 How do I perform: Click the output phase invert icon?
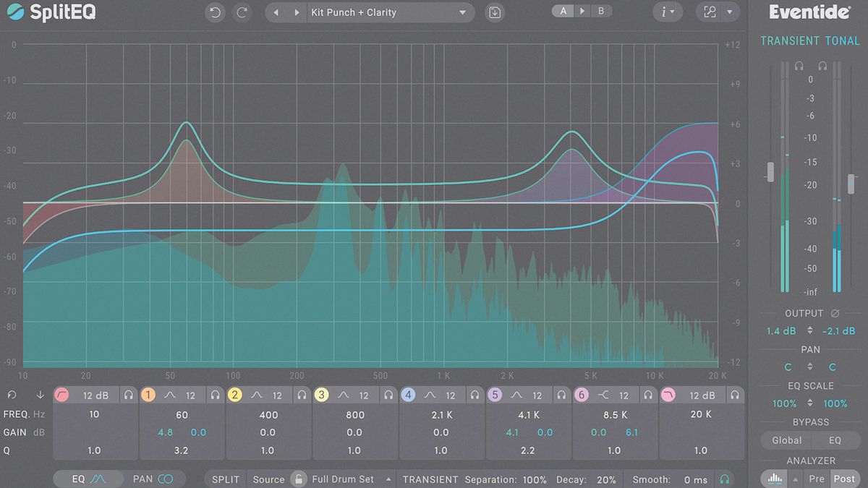836,313
